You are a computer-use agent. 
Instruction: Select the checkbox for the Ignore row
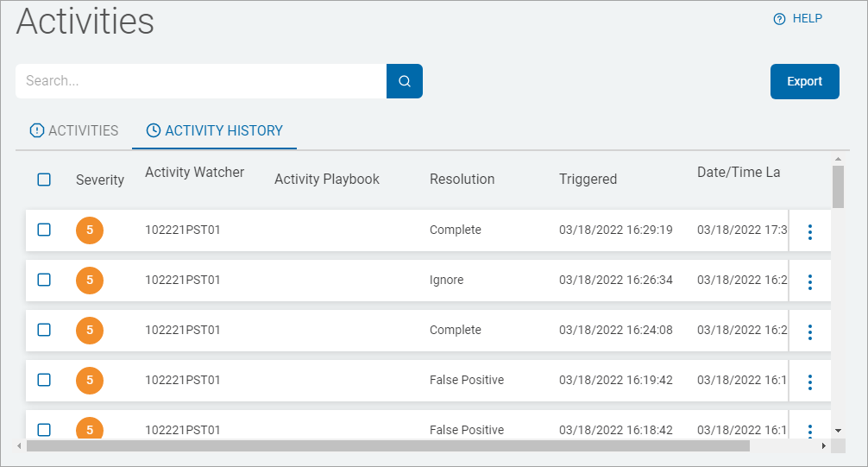click(44, 280)
